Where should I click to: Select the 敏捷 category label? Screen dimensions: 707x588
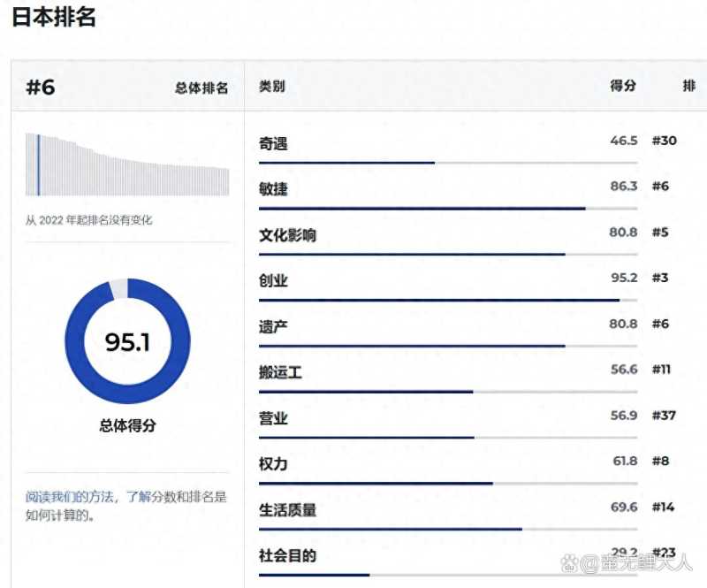273,189
